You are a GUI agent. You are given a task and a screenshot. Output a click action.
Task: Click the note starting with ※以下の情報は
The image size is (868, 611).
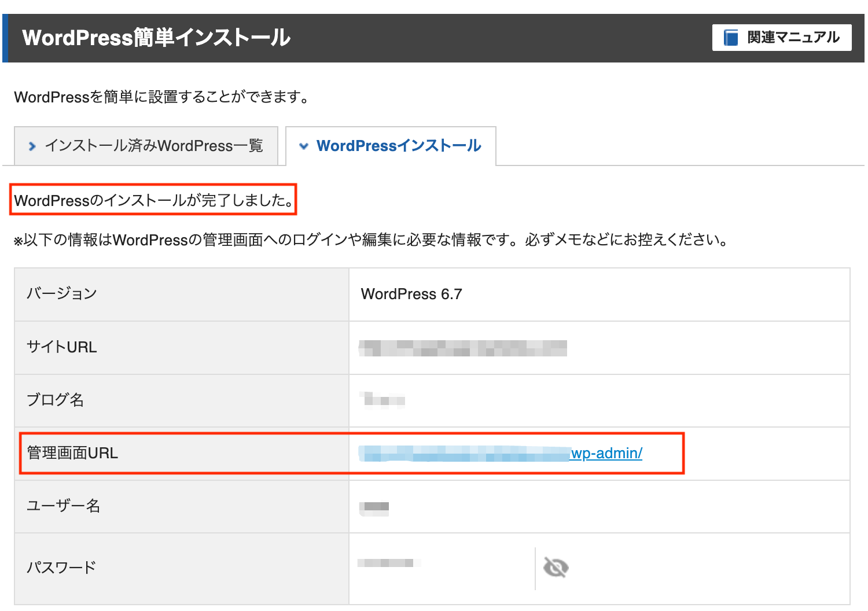[x=371, y=240]
